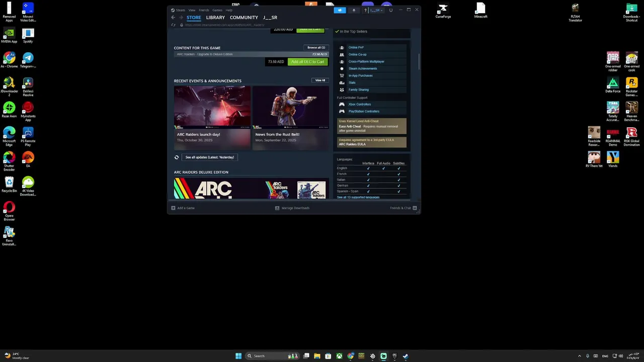Go back with the back arrow
This screenshot has width=644, height=362.
pos(173,18)
